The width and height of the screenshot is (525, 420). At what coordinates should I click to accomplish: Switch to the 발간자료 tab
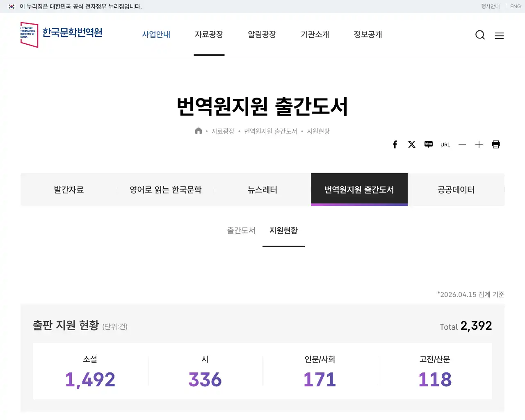click(69, 189)
